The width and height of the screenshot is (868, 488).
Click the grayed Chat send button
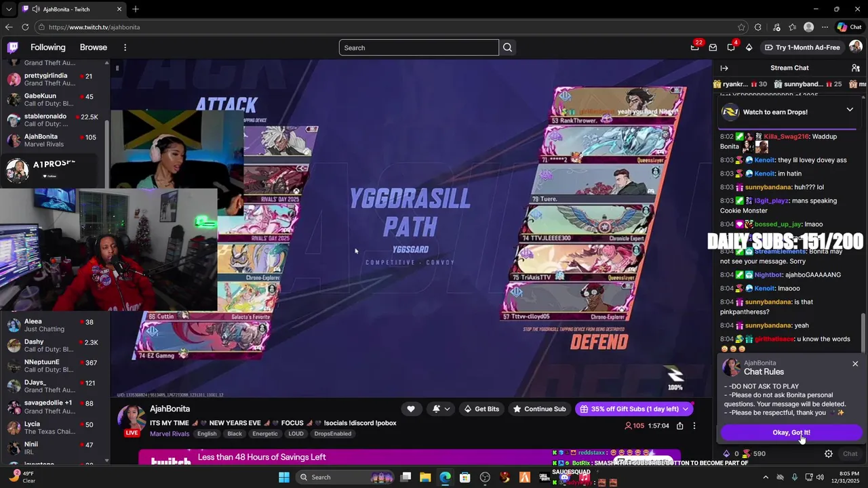coord(850,454)
